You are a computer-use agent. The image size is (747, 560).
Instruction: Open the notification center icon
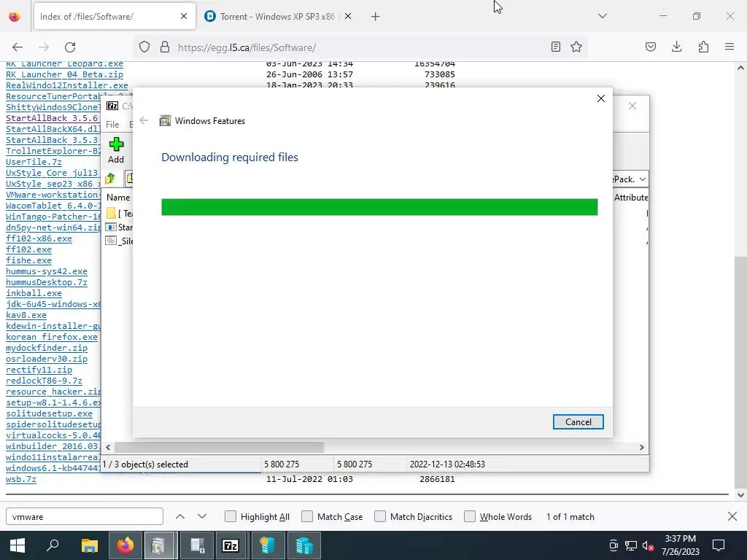point(719,545)
